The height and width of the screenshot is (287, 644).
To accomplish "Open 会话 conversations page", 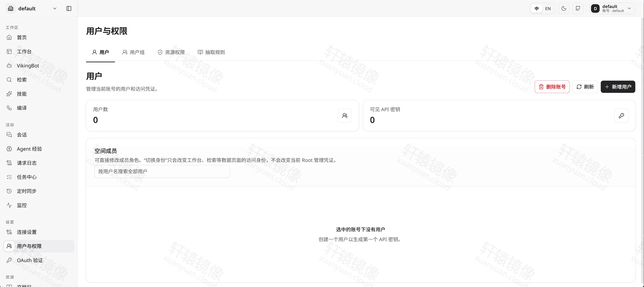I will point(39,135).
